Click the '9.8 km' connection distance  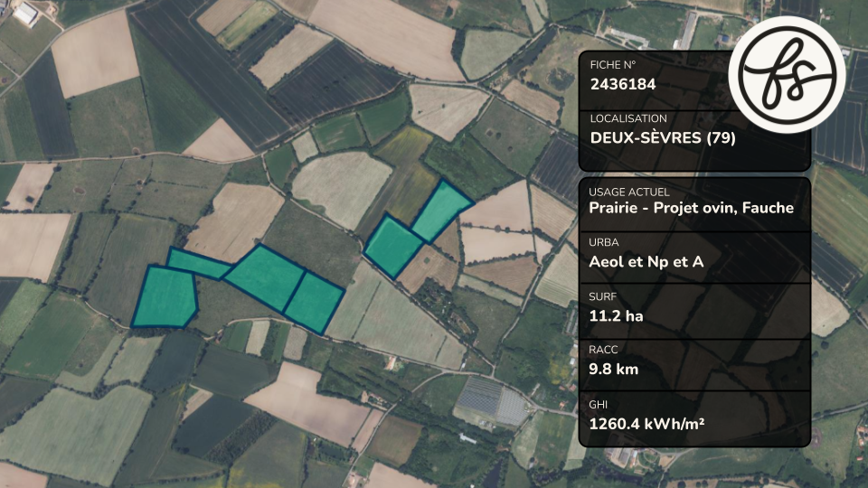(613, 369)
